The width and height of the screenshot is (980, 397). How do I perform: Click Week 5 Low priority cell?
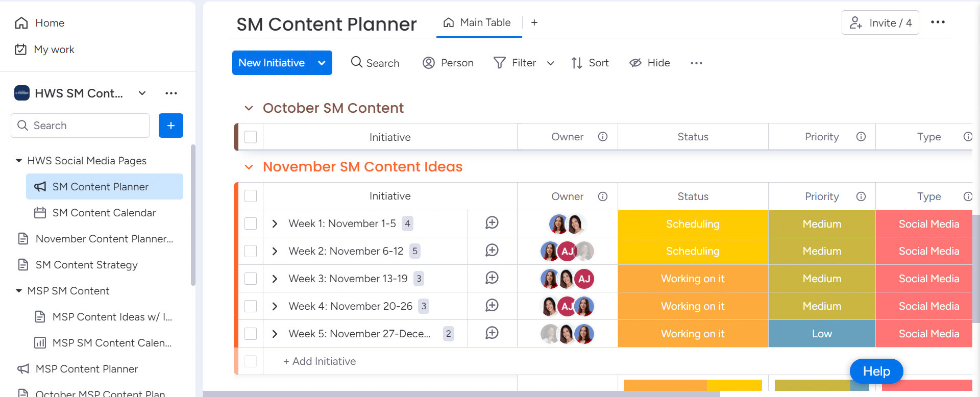[x=822, y=334]
